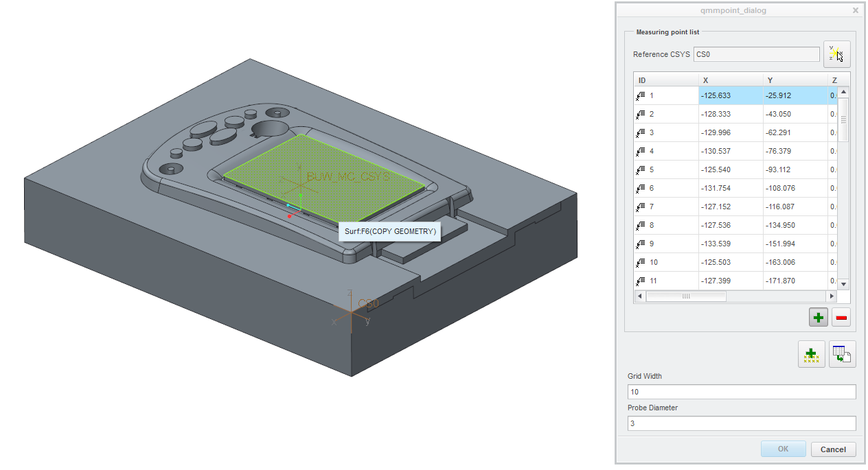Click the table export icon

pyautogui.click(x=842, y=354)
